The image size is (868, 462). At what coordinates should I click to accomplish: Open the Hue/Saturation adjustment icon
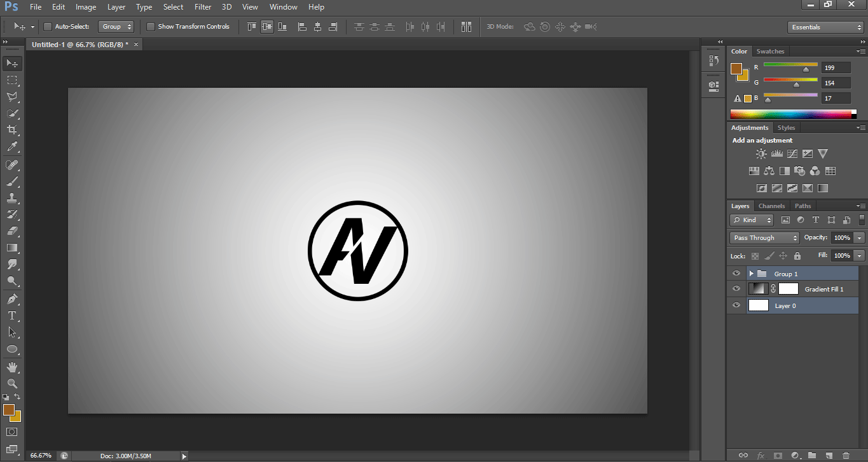point(754,171)
